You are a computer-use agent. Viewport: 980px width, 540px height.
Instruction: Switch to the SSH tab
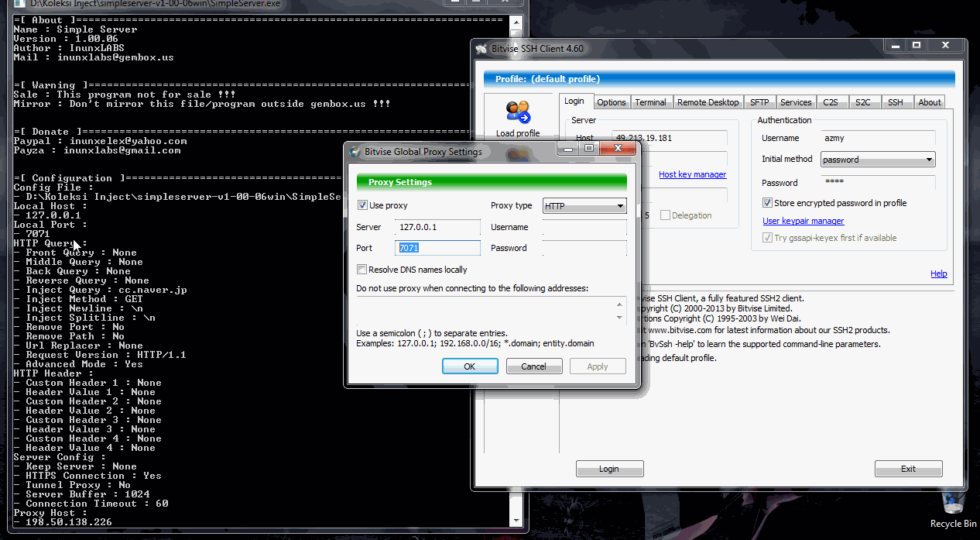[x=896, y=102]
